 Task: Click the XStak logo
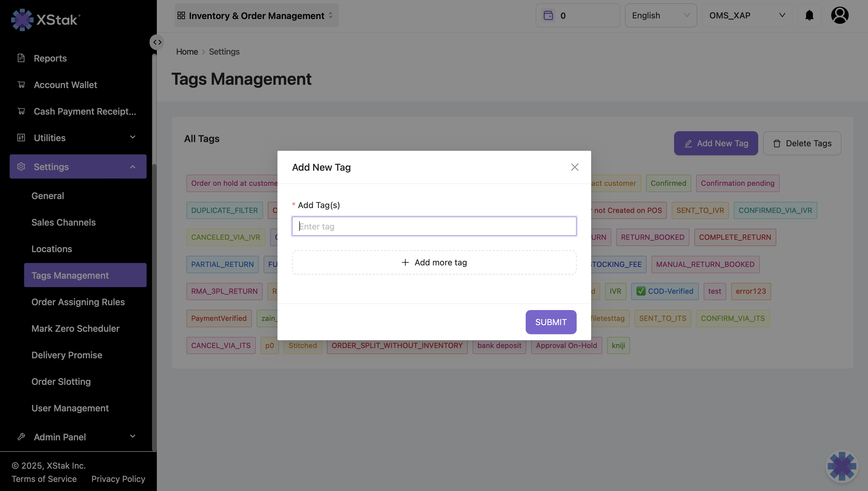point(46,20)
